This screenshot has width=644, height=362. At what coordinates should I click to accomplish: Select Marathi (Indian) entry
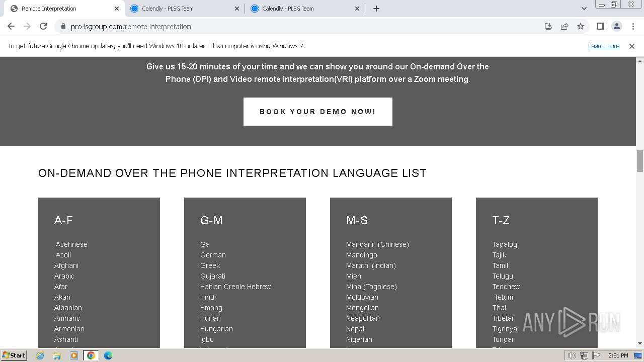coord(371,265)
